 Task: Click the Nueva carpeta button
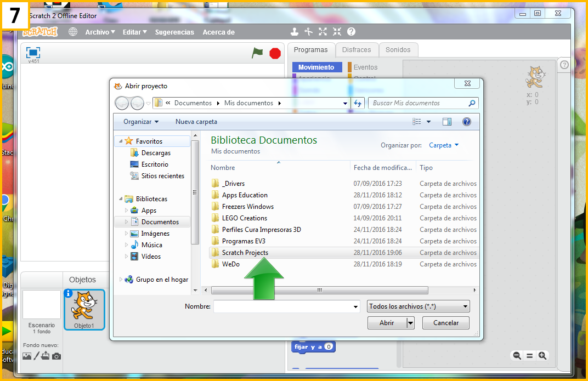tap(196, 122)
